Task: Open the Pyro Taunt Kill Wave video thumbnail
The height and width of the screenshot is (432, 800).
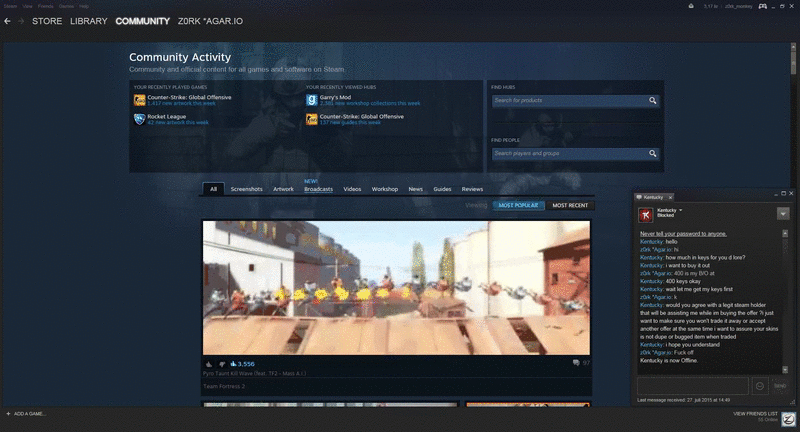Action: [396, 288]
